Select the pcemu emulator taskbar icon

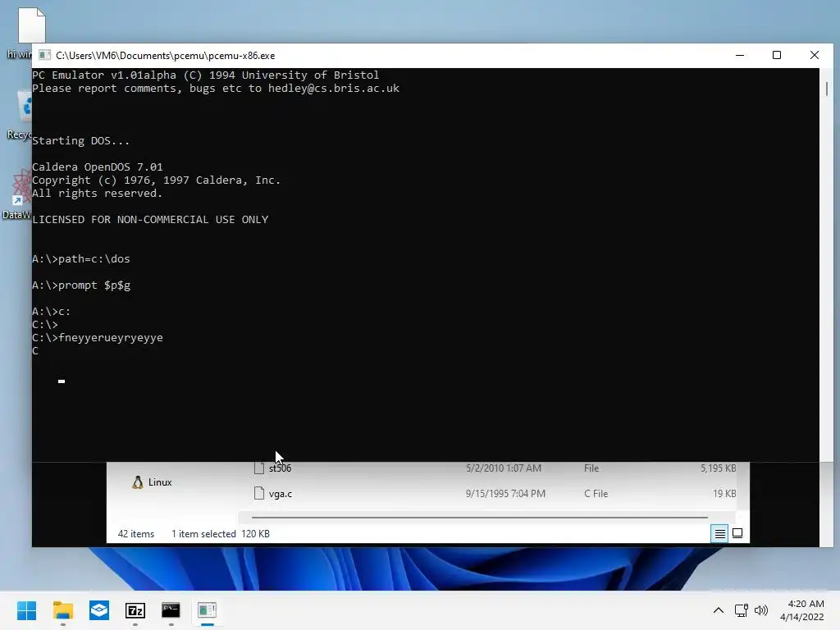coord(207,610)
